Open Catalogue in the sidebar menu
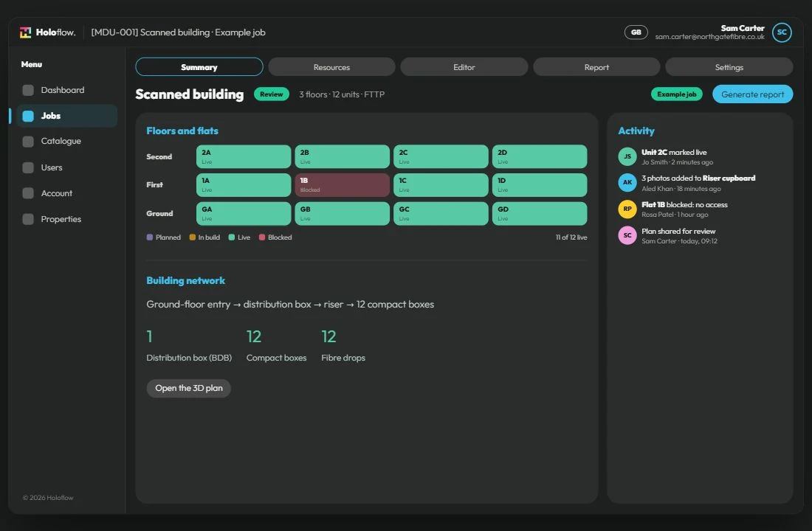 tap(67, 142)
